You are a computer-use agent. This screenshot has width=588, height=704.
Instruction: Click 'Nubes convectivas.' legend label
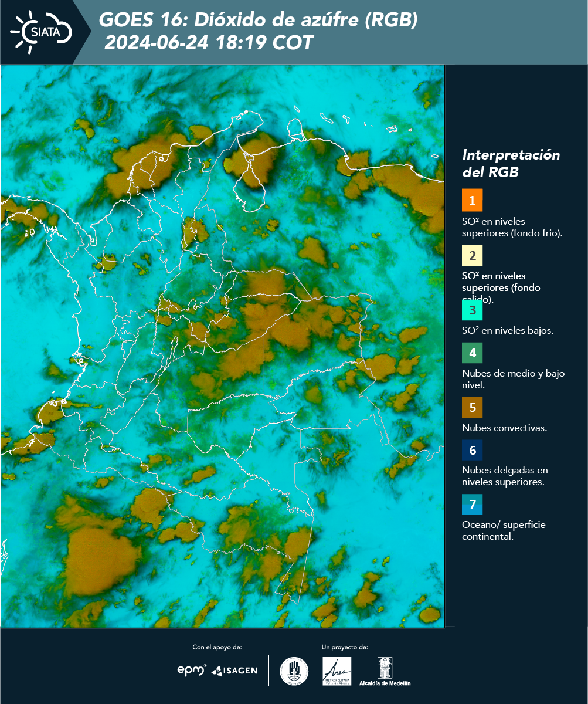click(x=505, y=428)
